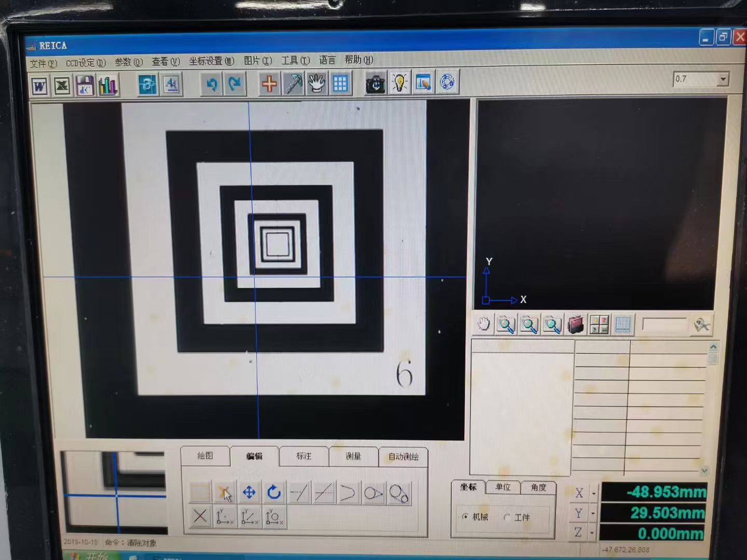Click the Export to Word icon
Viewport: 747px width, 560px height.
tap(40, 86)
